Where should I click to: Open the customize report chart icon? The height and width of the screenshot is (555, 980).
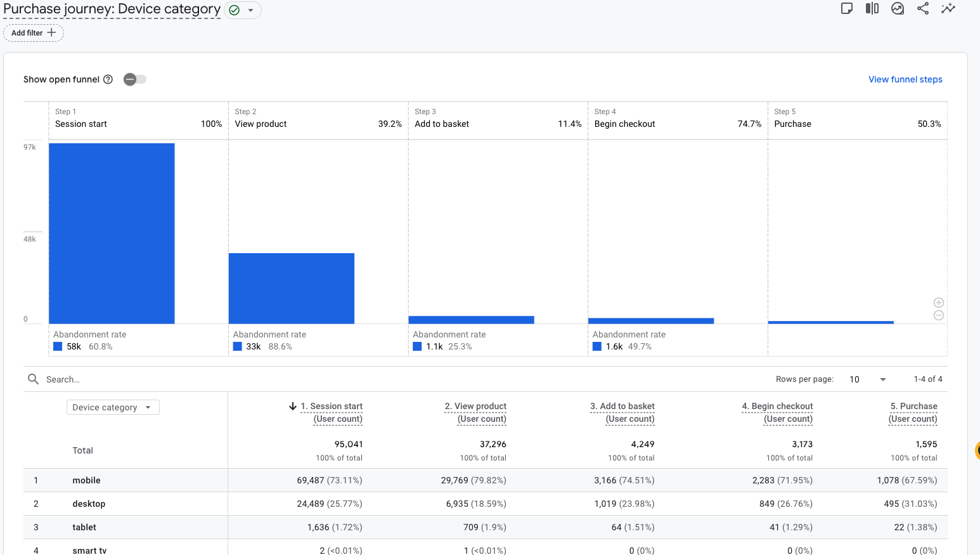click(898, 8)
